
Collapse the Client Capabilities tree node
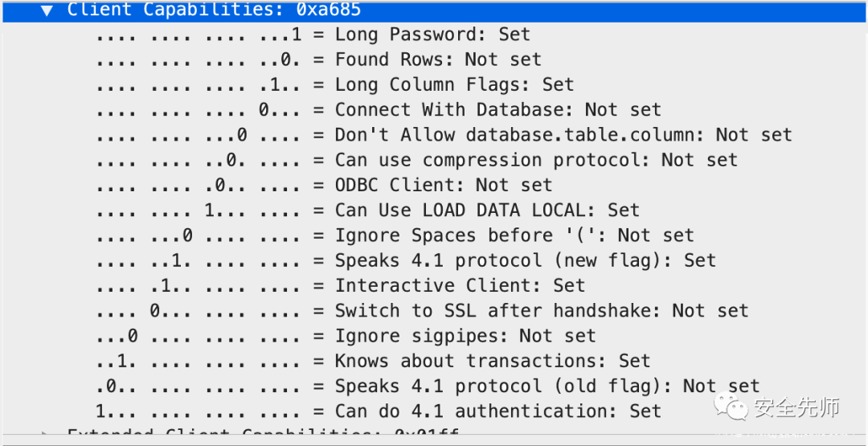pyautogui.click(x=47, y=10)
